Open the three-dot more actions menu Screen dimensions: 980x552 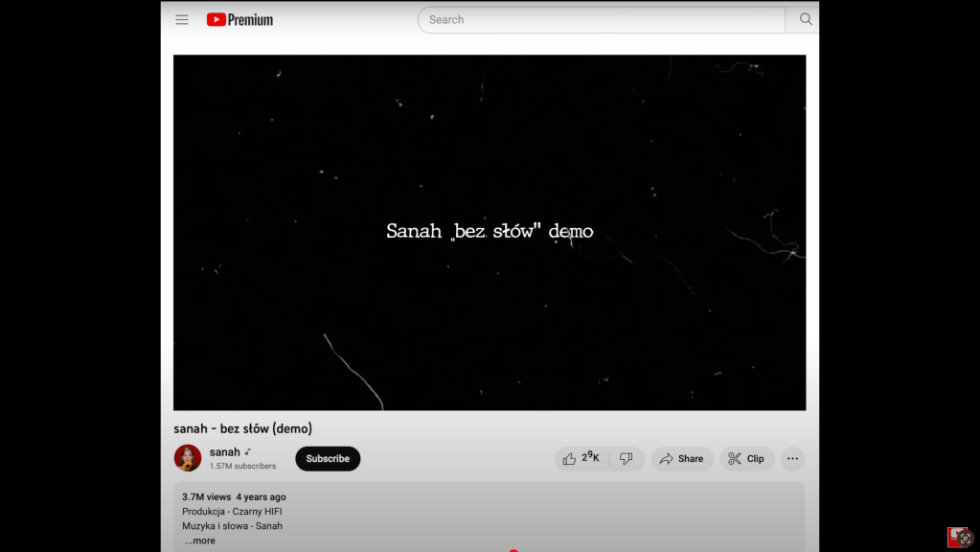[792, 459]
